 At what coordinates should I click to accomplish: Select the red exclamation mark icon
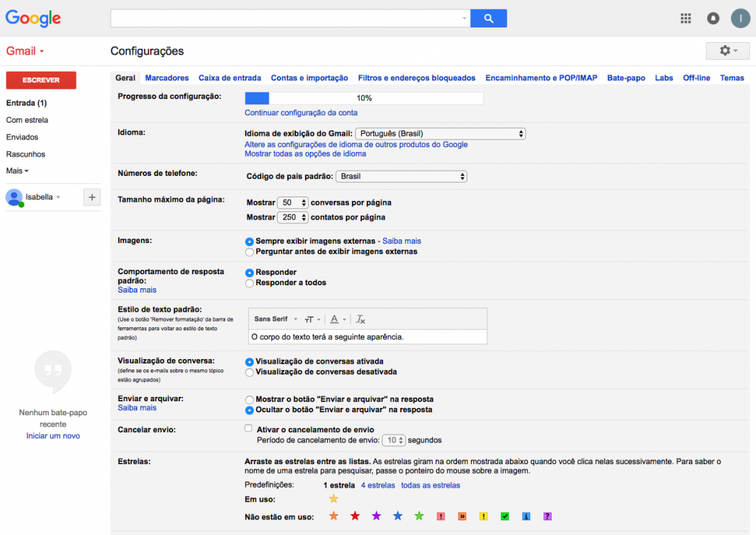tap(441, 517)
